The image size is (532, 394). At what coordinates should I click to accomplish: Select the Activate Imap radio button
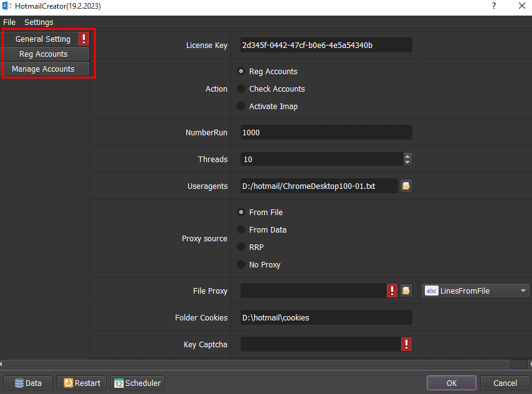coord(241,107)
